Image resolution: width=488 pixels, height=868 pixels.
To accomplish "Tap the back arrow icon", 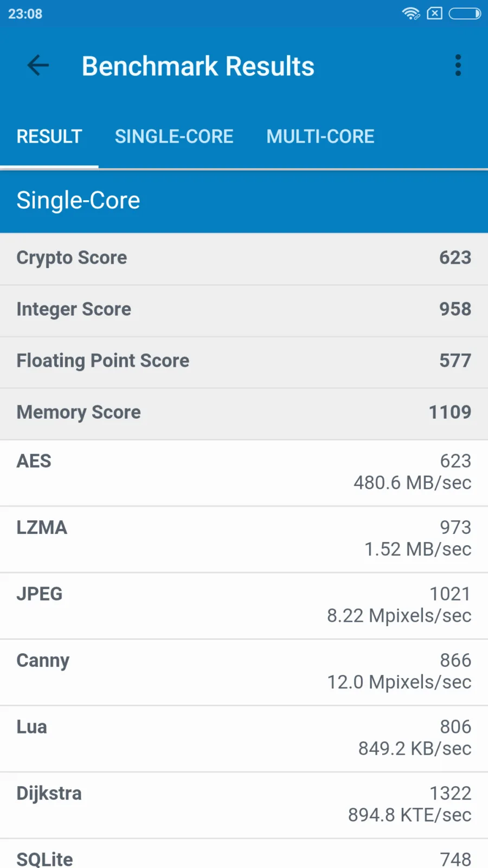I will (x=38, y=66).
